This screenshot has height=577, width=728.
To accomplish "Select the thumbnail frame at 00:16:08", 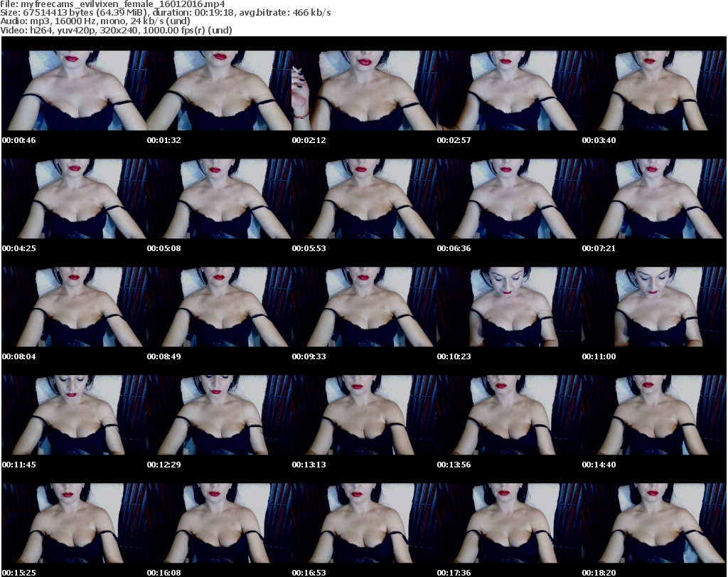I will 219,524.
